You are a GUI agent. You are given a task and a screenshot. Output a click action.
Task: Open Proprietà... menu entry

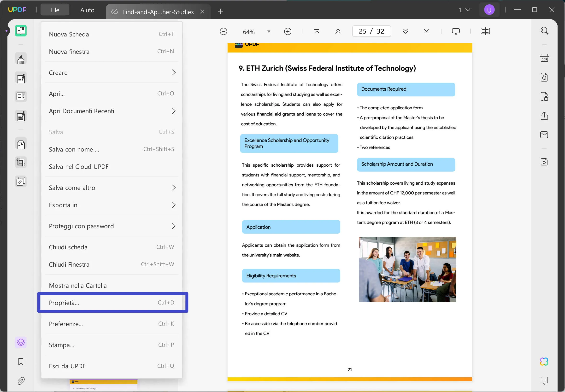(112, 303)
